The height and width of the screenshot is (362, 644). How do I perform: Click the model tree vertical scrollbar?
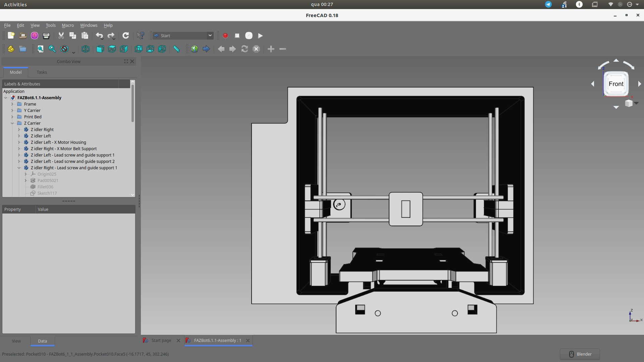132,104
